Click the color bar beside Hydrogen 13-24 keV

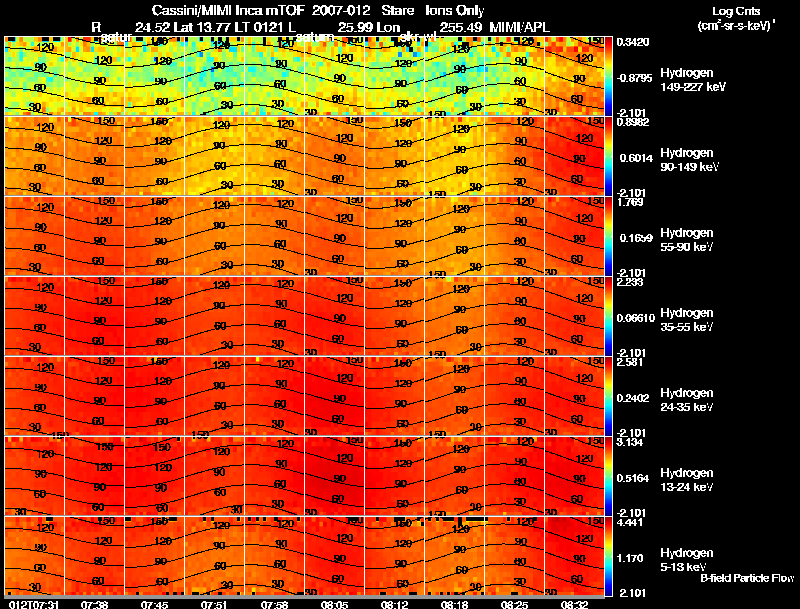click(608, 476)
